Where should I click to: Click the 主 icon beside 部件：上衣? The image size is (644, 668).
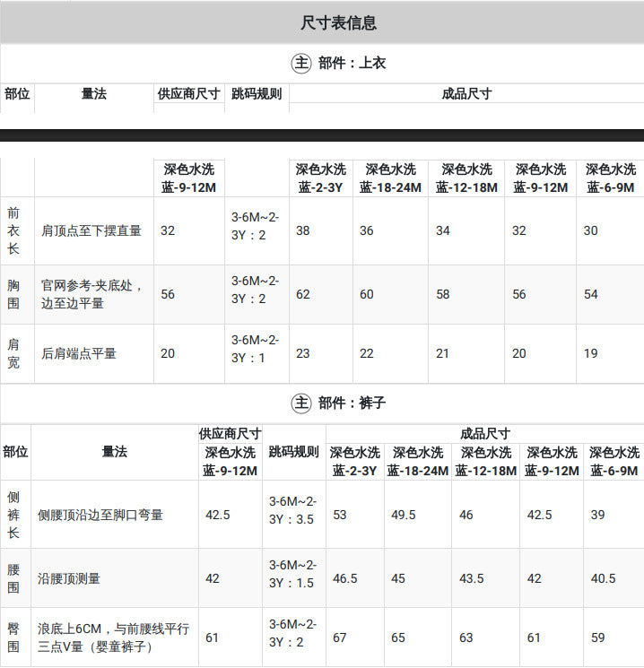(300, 63)
